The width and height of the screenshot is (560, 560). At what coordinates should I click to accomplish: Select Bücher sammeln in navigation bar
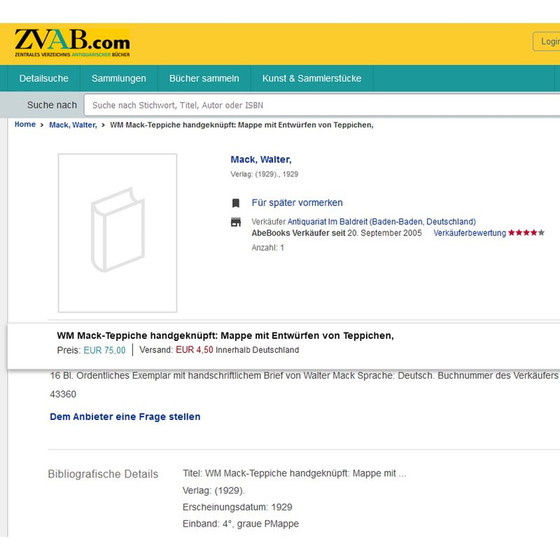click(x=204, y=79)
